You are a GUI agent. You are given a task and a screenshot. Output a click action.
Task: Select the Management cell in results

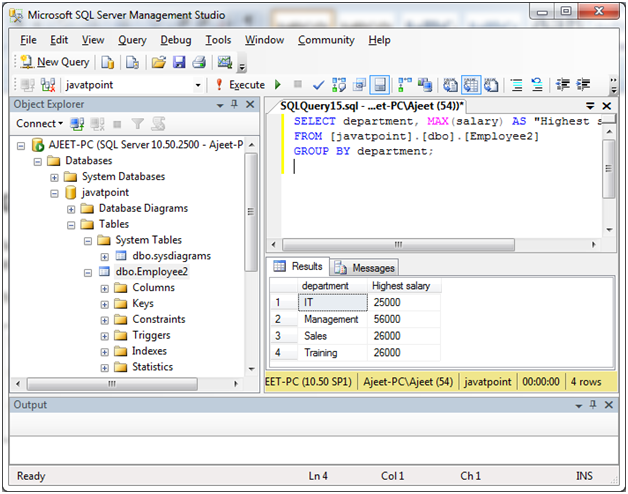coord(332,319)
